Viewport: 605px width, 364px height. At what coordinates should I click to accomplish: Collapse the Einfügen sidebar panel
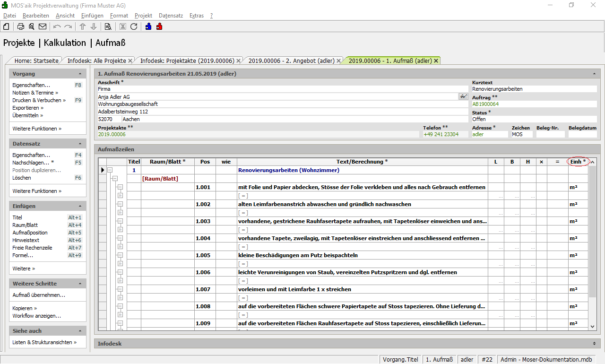(x=80, y=206)
